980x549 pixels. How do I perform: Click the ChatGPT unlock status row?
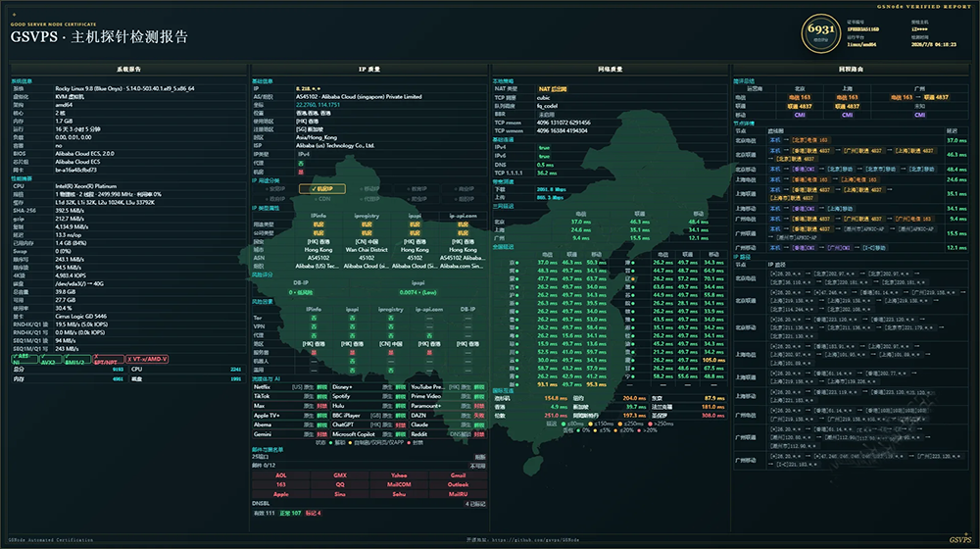click(368, 424)
